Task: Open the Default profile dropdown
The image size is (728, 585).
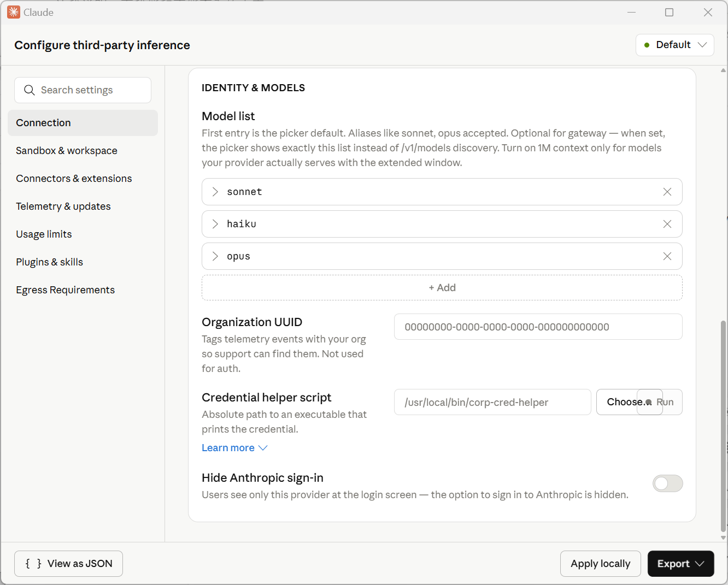Action: [x=675, y=45]
